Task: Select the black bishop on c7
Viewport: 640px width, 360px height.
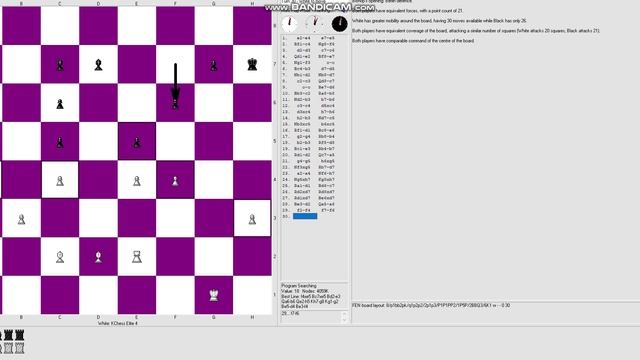Action: coord(60,65)
